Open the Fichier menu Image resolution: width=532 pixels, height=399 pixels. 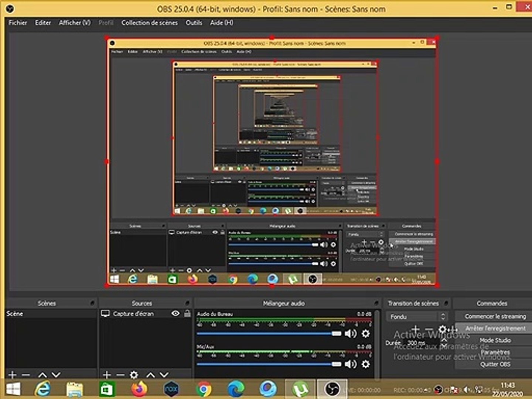pos(18,23)
